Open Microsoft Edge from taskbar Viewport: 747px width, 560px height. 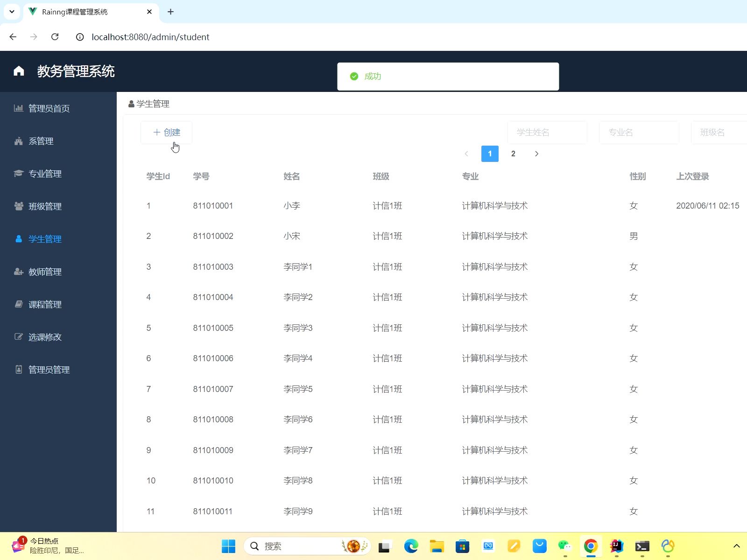coord(411,546)
